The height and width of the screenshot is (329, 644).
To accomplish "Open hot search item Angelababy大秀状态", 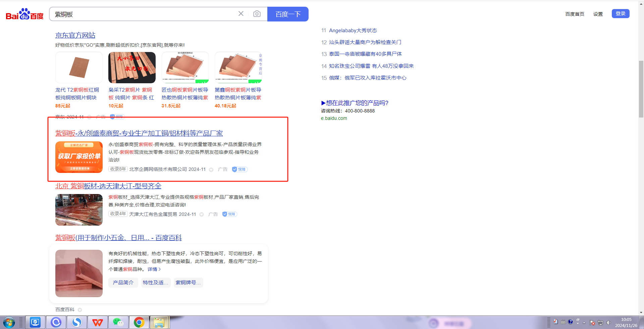I will (353, 31).
